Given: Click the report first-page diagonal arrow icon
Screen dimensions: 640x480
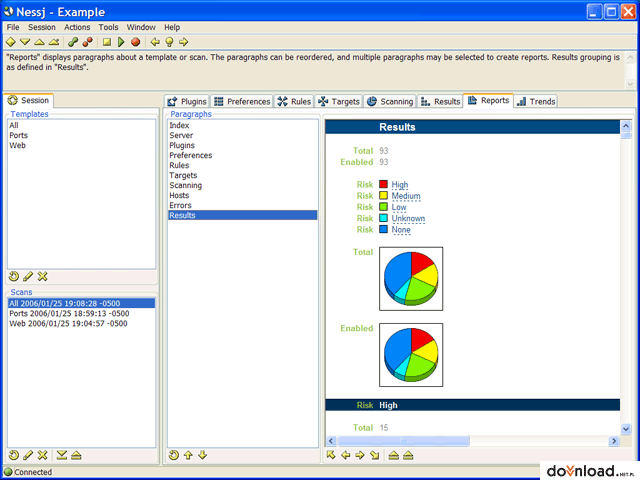Looking at the screenshot, I should [x=331, y=455].
